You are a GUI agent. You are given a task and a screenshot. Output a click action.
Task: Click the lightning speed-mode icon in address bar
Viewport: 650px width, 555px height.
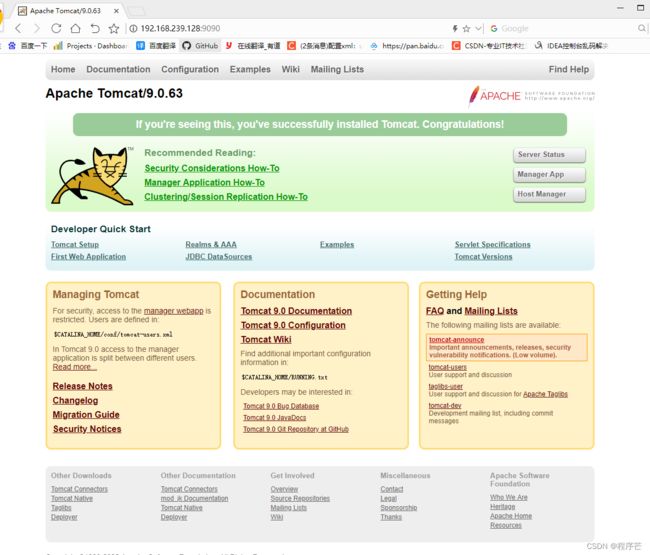pyautogui.click(x=455, y=28)
